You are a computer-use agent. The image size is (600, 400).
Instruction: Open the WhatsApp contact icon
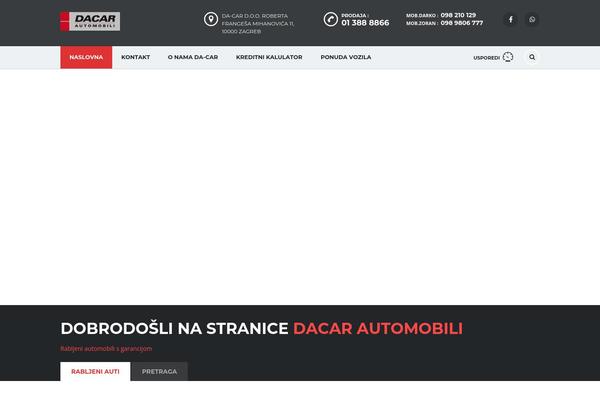[x=532, y=19]
